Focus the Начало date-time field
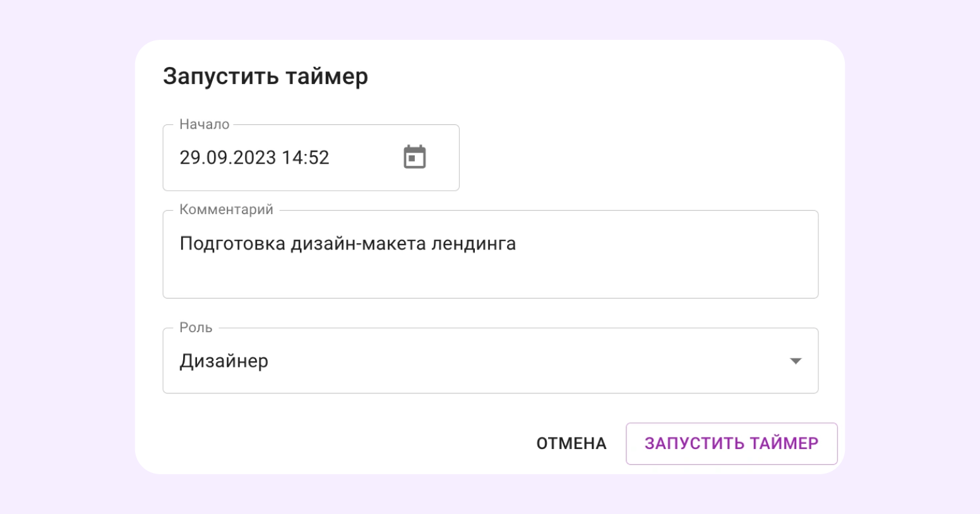 (311, 158)
